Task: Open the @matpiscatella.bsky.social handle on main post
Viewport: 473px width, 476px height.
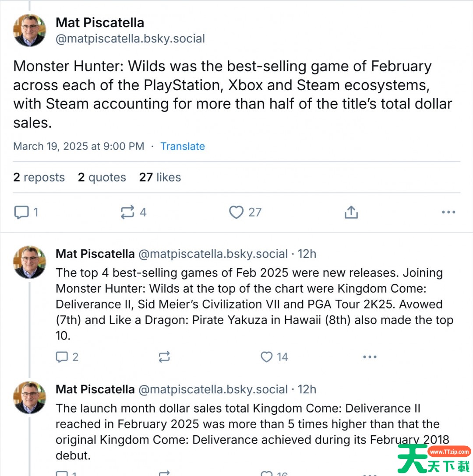Action: coord(130,38)
